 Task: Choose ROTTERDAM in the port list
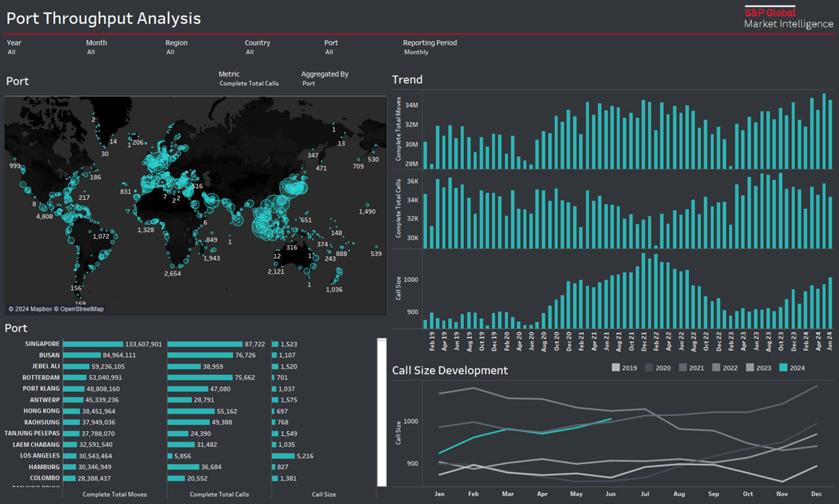pyautogui.click(x=41, y=378)
